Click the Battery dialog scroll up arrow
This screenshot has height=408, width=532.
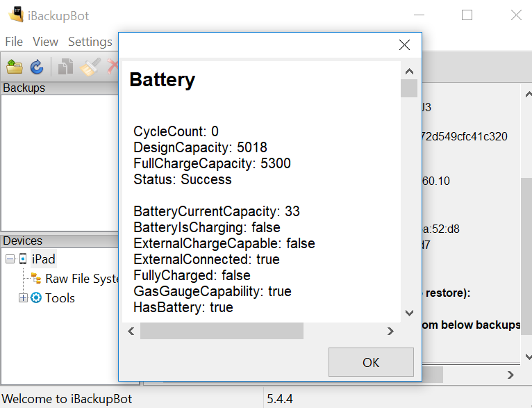(x=409, y=72)
